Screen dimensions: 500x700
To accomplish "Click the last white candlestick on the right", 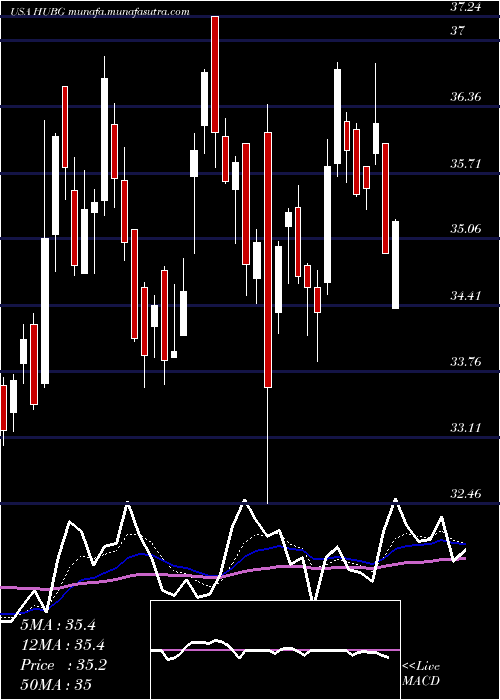I will click(396, 265).
